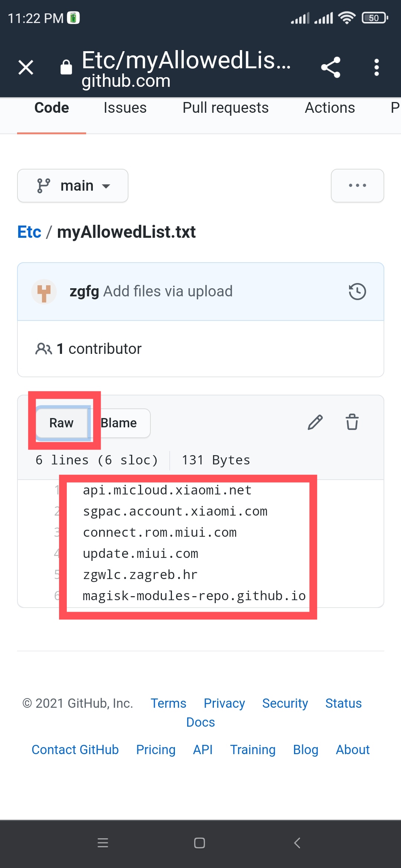Image resolution: width=401 pixels, height=868 pixels.
Task: Click zgfg's avatar image
Action: [x=44, y=292]
